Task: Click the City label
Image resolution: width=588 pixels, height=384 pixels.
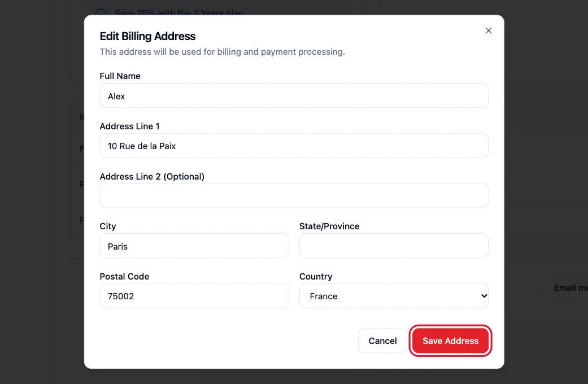Action: [x=108, y=226]
